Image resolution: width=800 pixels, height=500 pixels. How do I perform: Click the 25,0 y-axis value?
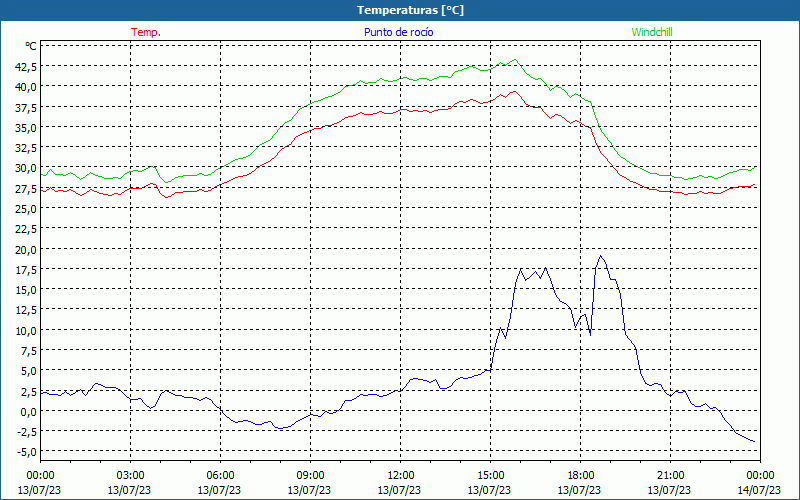point(26,209)
